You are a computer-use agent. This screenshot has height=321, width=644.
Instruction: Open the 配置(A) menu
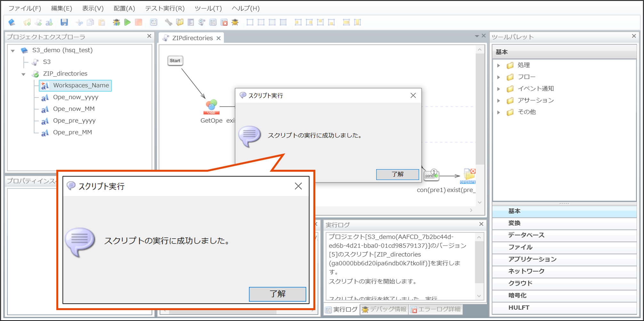[124, 8]
